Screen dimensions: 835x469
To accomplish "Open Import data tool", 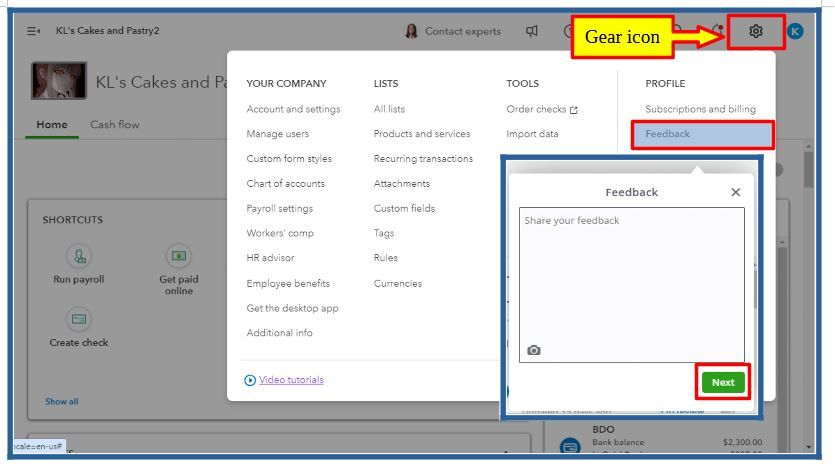I will coord(533,134).
